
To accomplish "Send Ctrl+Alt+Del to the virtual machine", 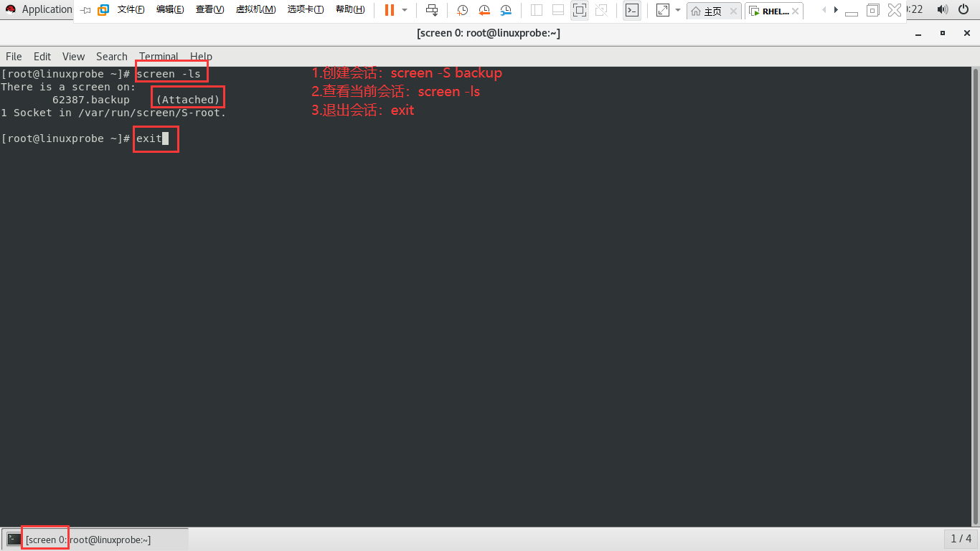I will 431,10.
